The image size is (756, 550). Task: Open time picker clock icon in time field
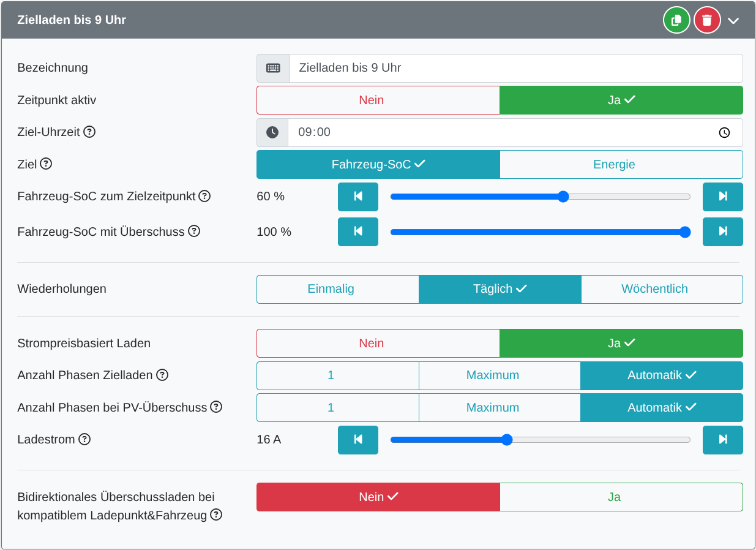click(724, 132)
